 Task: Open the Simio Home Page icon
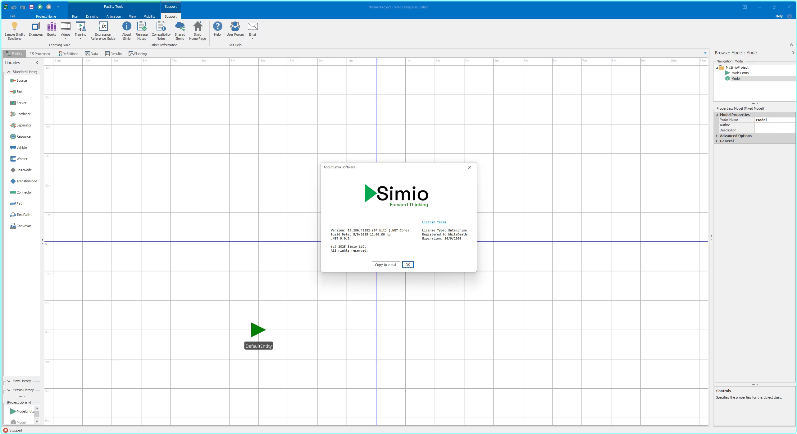pos(198,30)
